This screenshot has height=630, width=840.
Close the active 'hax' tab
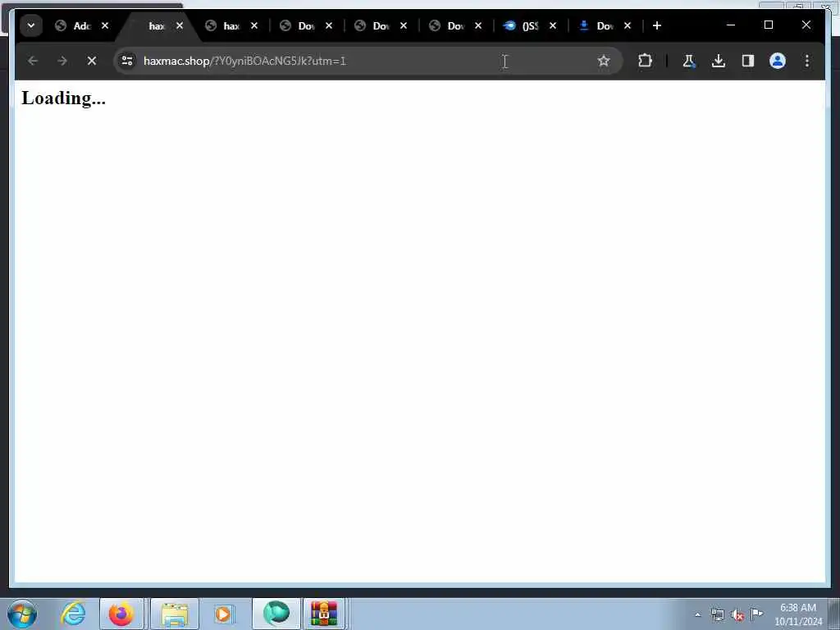[180, 25]
